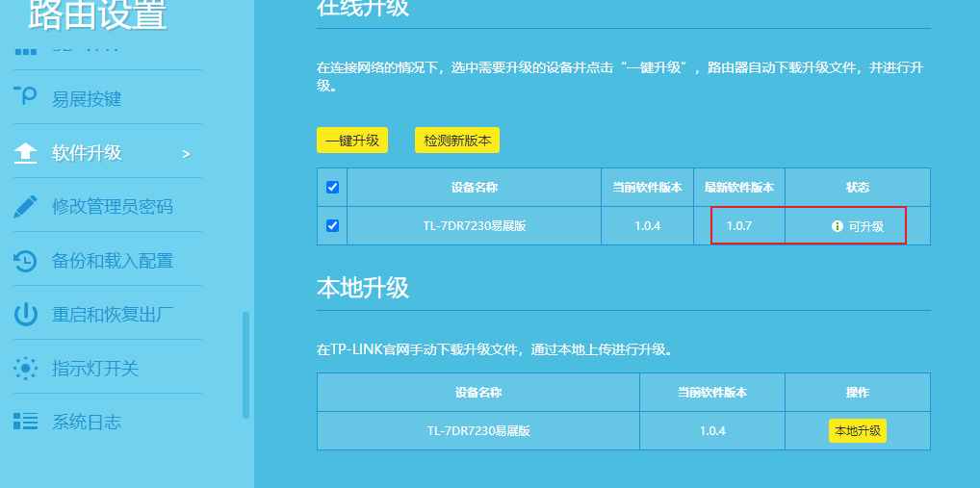Click the 本地升级 yellow button
This screenshot has width=980, height=488.
point(858,430)
